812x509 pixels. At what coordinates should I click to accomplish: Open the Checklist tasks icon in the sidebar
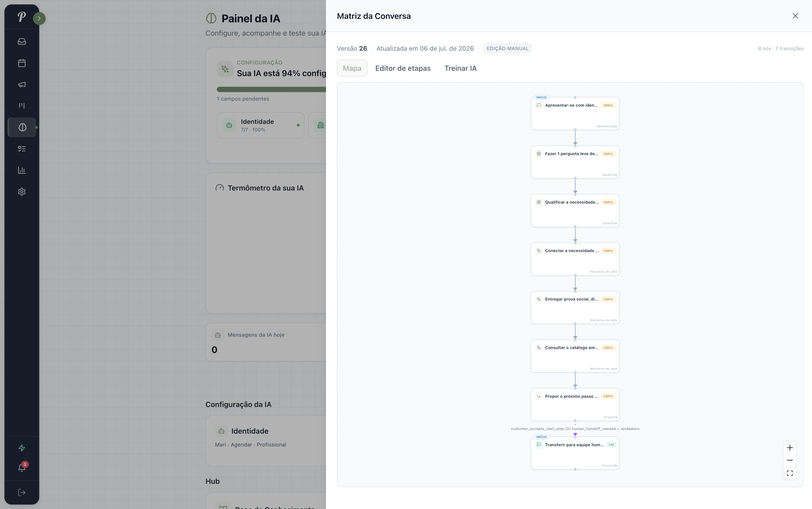22,149
